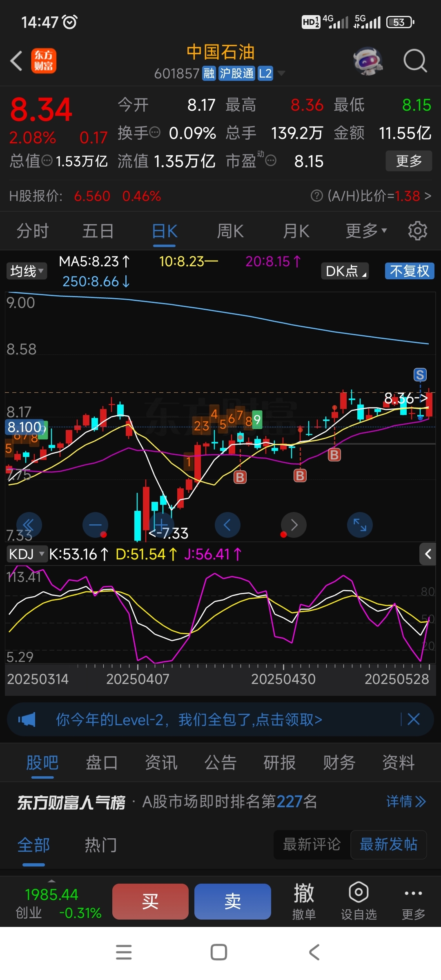Expand chart to fullscreen

(360, 525)
